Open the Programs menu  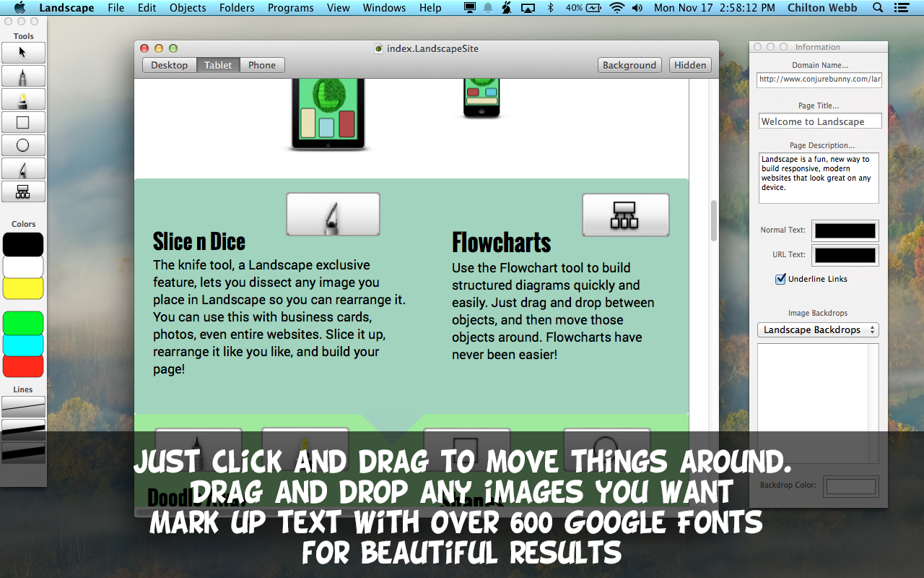tap(290, 8)
